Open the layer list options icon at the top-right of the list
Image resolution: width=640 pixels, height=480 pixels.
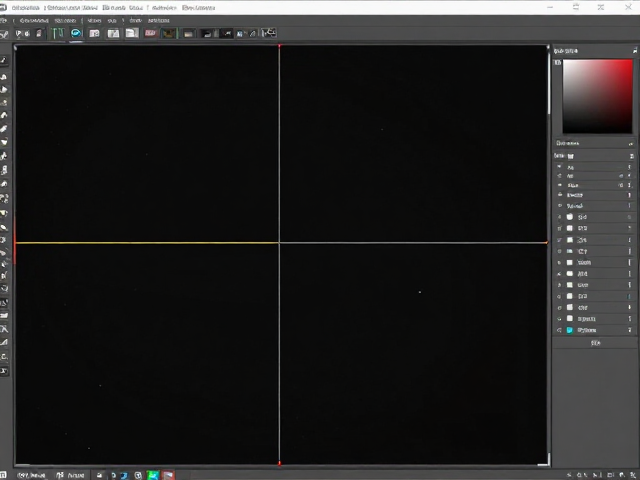coord(631,156)
